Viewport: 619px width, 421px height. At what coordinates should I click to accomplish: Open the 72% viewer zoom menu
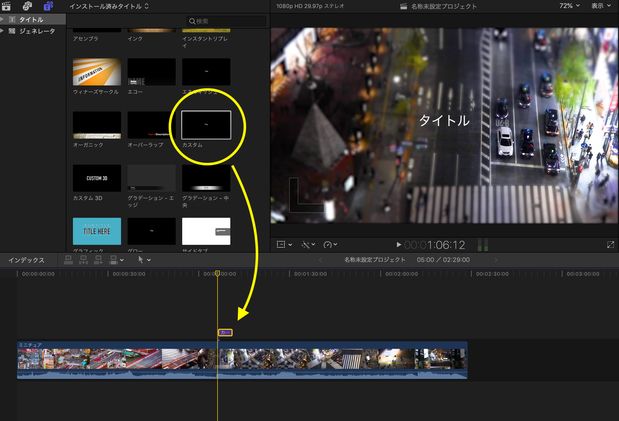pyautogui.click(x=569, y=6)
